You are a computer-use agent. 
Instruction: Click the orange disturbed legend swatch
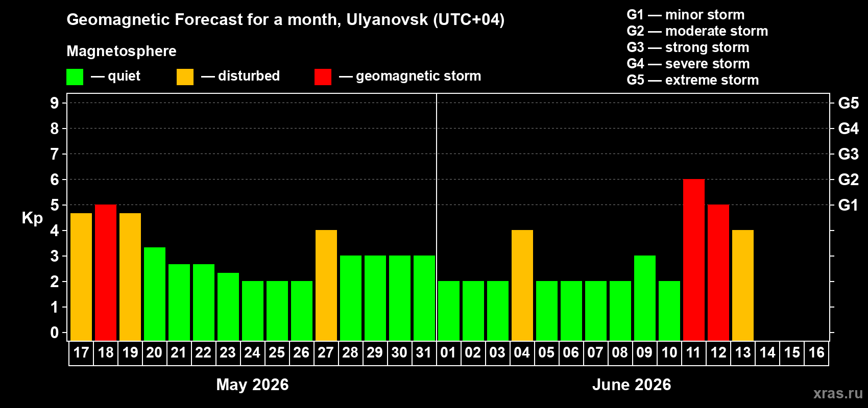(185, 77)
